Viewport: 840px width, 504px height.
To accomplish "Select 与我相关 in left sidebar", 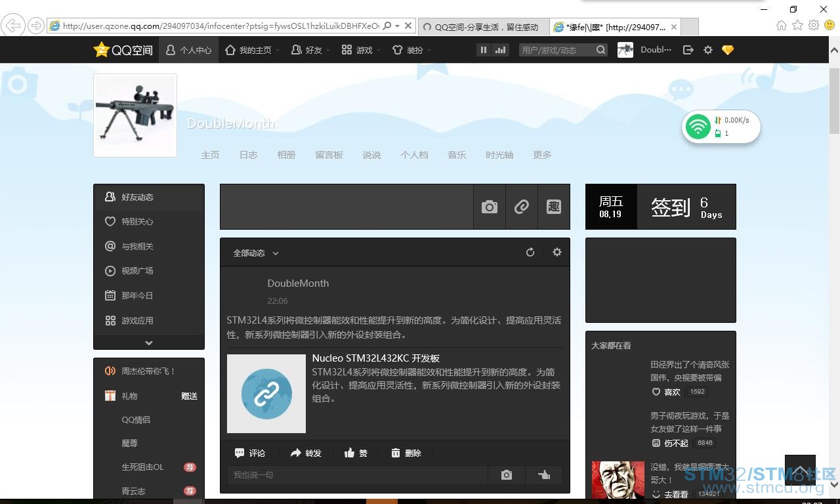I will (x=149, y=246).
